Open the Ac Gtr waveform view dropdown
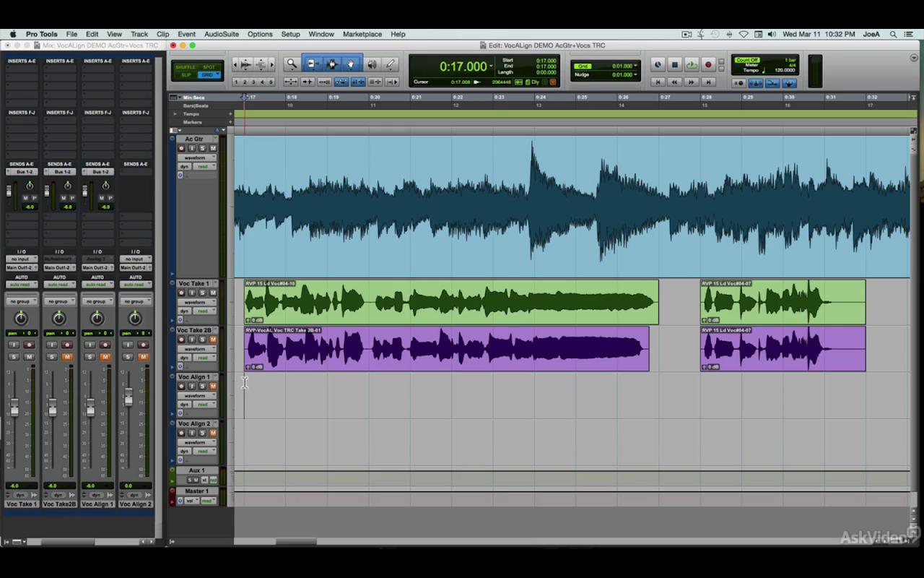 196,158
